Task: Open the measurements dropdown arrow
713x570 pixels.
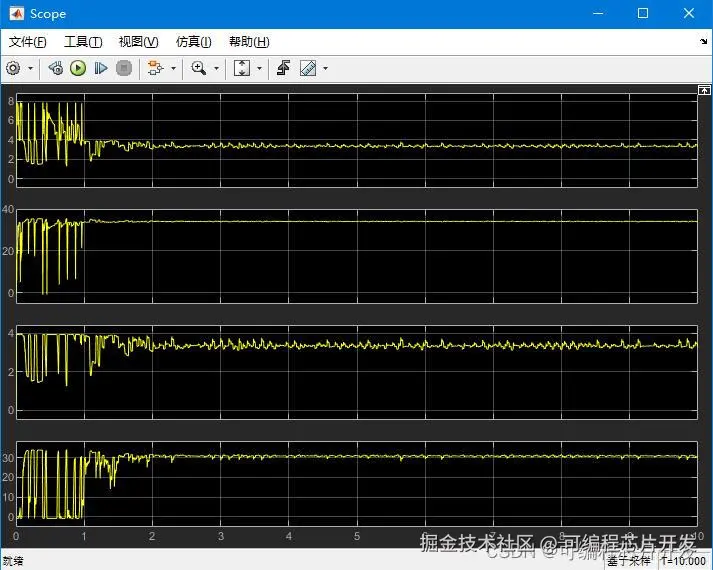Action: [x=326, y=69]
